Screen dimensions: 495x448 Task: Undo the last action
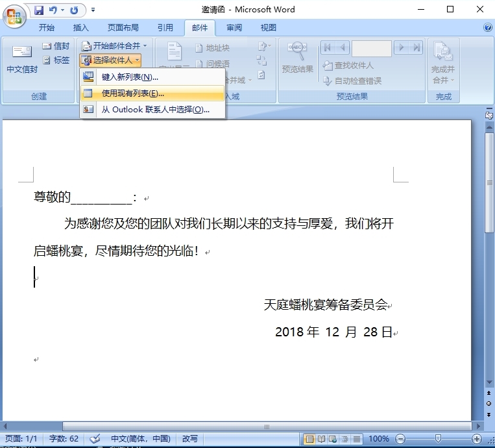[53, 10]
